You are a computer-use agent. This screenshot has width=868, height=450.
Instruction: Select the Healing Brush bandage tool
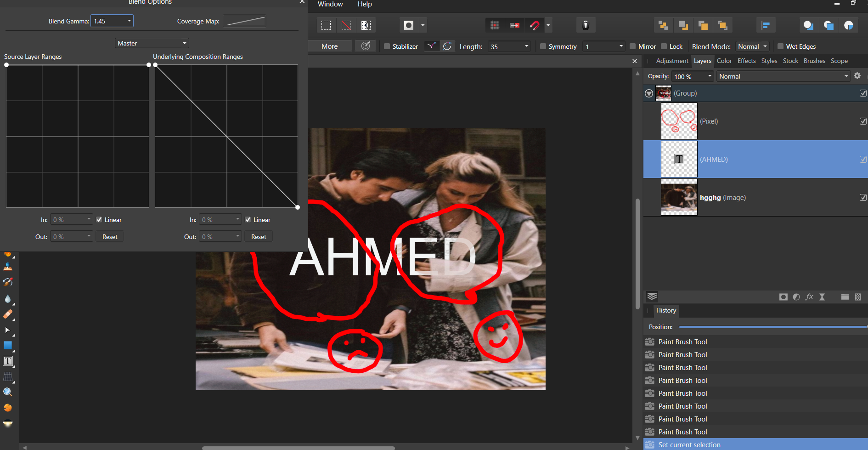(8, 314)
